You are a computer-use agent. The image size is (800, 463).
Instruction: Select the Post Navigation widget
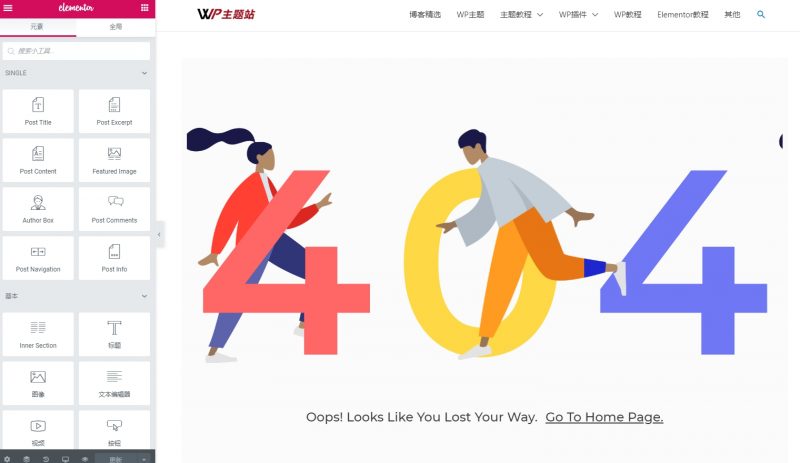click(x=38, y=258)
